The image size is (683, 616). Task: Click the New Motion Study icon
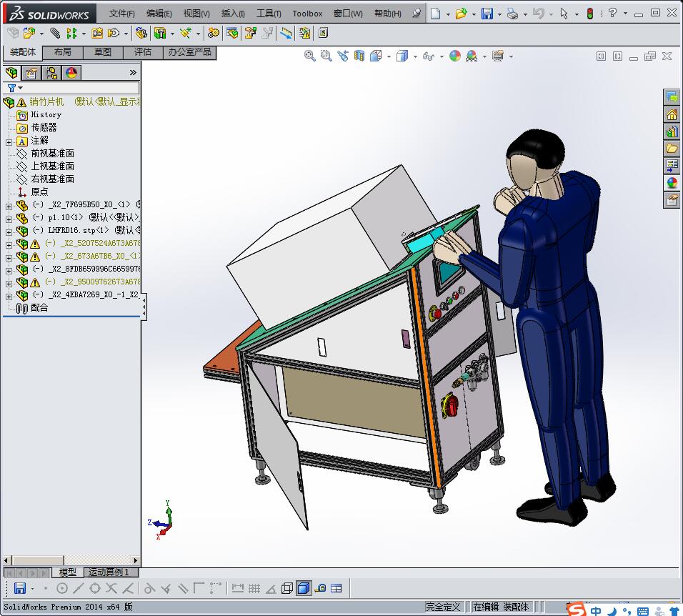[214, 33]
